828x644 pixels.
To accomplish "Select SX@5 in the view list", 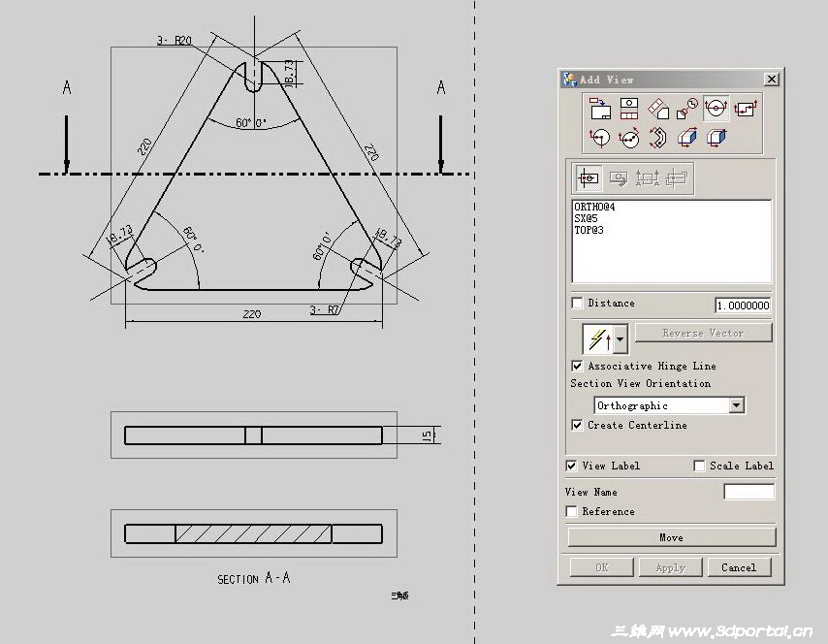I will (587, 218).
